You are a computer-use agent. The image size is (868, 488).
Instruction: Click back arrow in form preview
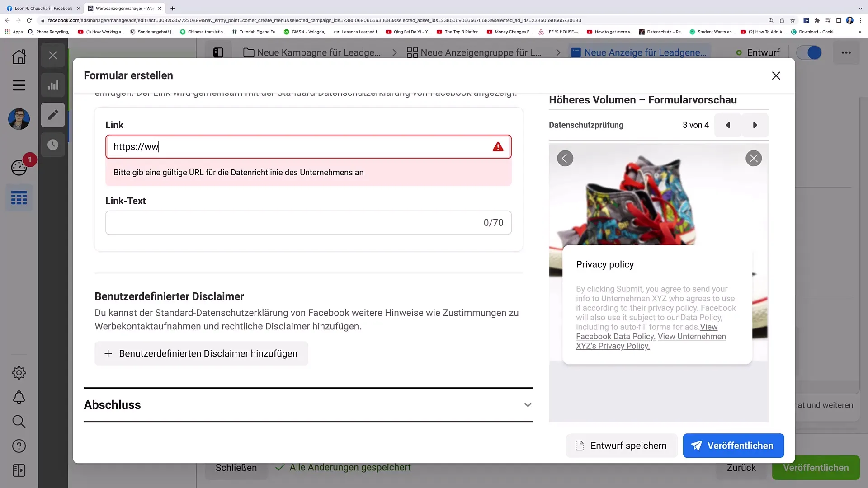[x=565, y=158]
